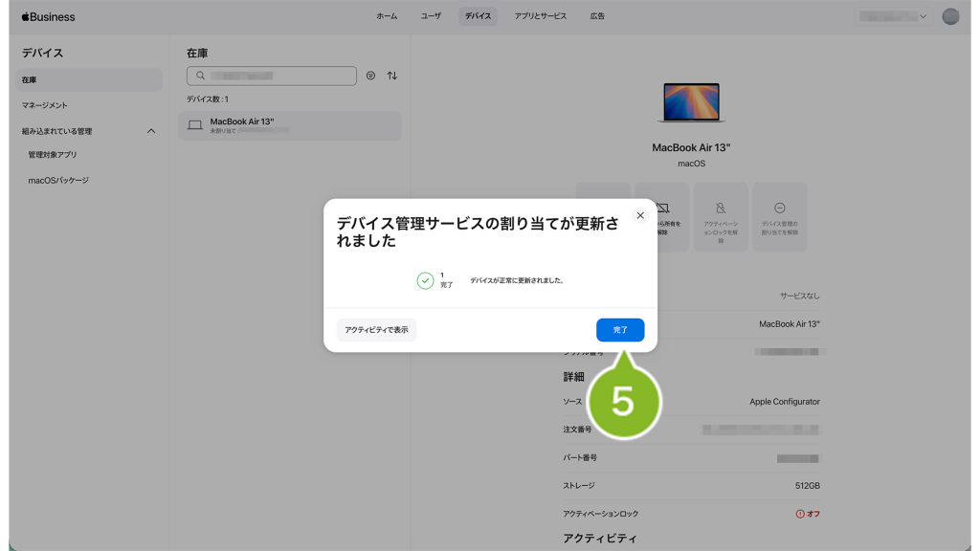The width and height of the screenshot is (980, 551).
Task: Click the filter icon beside the search field
Action: [370, 76]
